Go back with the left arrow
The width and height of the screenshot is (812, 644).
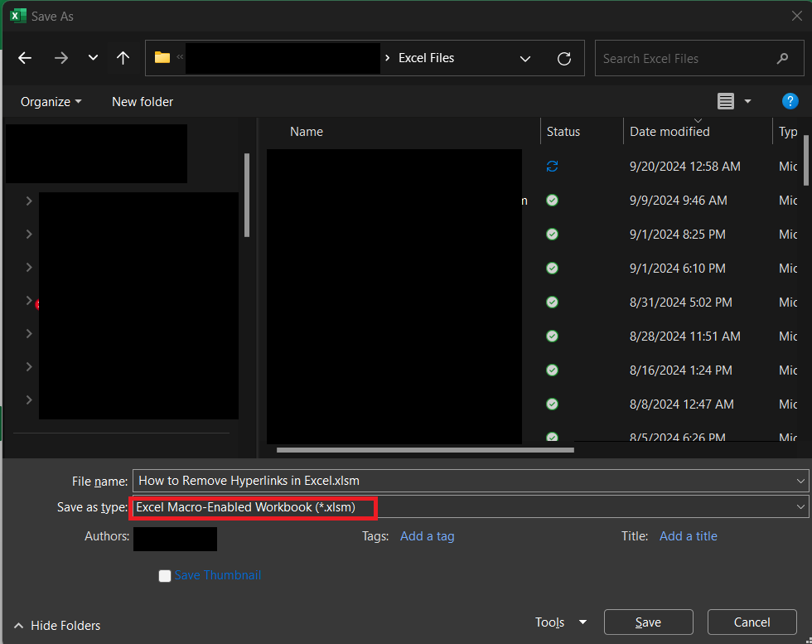pos(25,58)
